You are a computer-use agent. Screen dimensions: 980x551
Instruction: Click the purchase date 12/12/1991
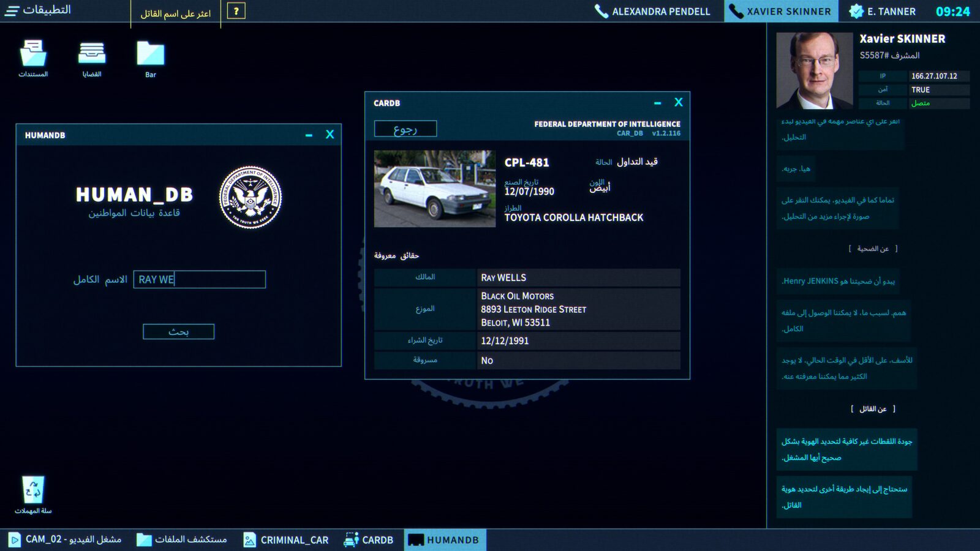505,341
